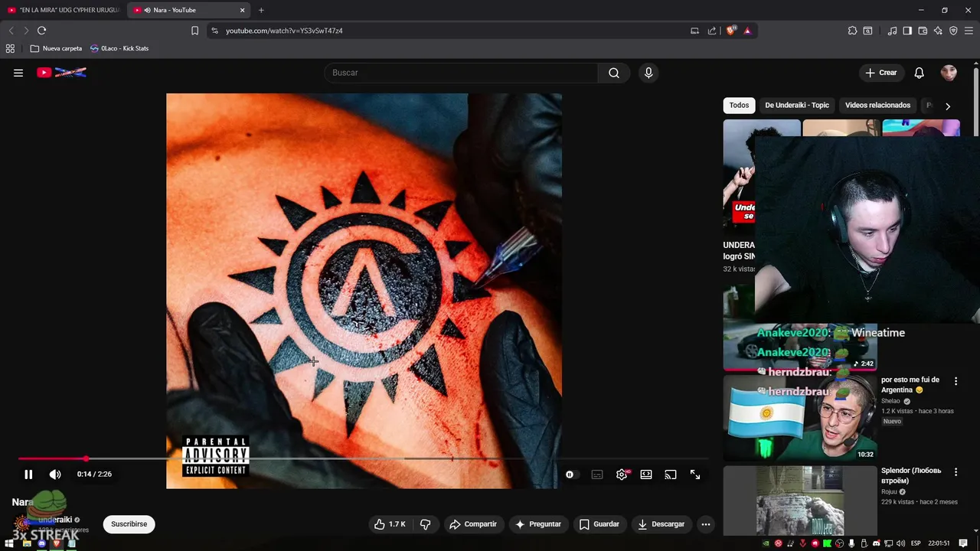The width and height of the screenshot is (980, 551).
Task: Dislike the video
Action: coord(426,524)
